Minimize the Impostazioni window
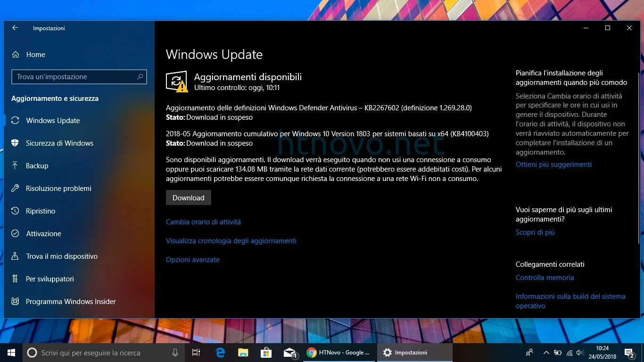 coord(586,28)
